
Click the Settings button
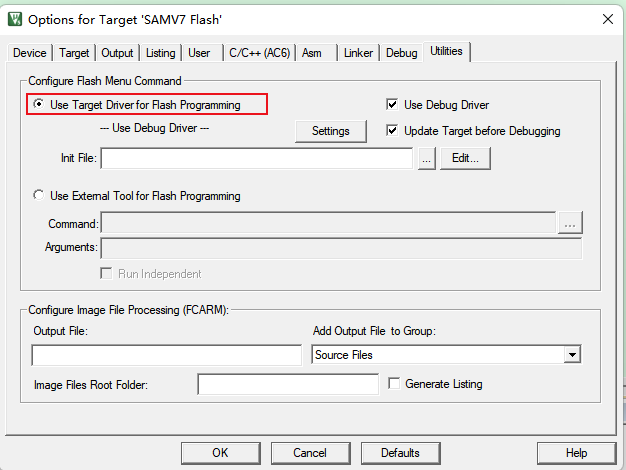[330, 131]
